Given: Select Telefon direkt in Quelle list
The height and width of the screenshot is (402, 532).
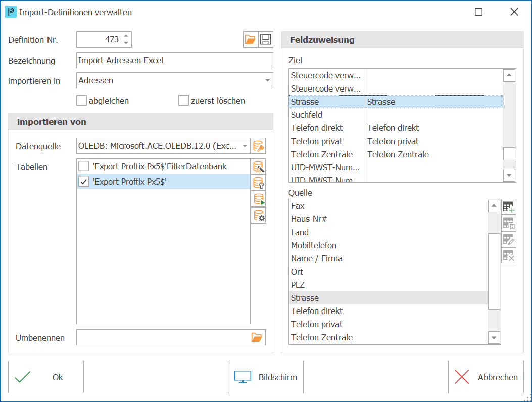Looking at the screenshot, I should 388,311.
